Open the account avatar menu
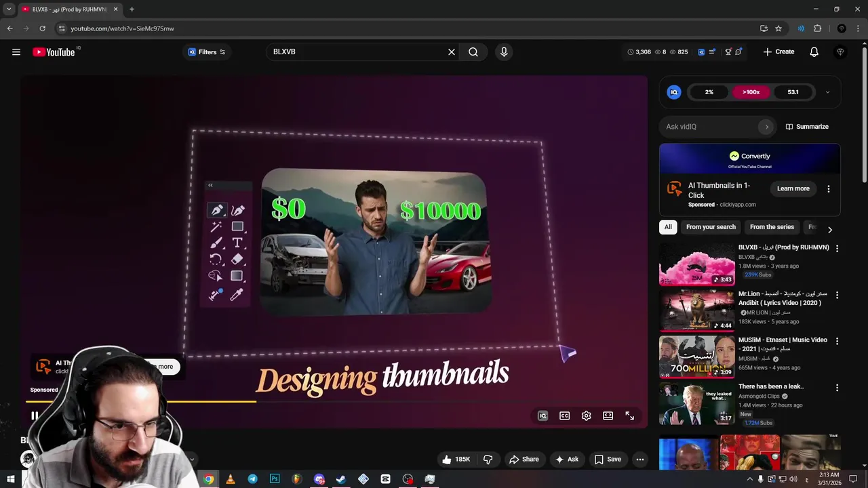The width and height of the screenshot is (868, 488). [x=841, y=52]
